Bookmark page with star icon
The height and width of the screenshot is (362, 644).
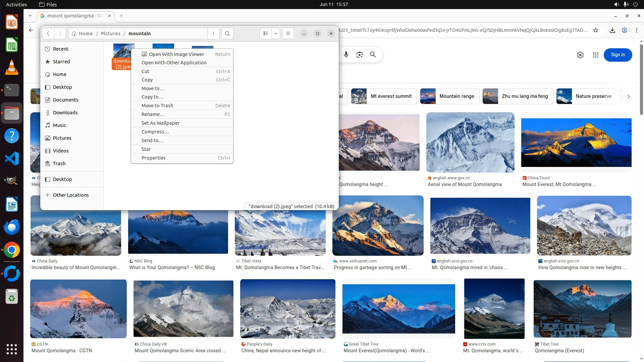(x=596, y=30)
